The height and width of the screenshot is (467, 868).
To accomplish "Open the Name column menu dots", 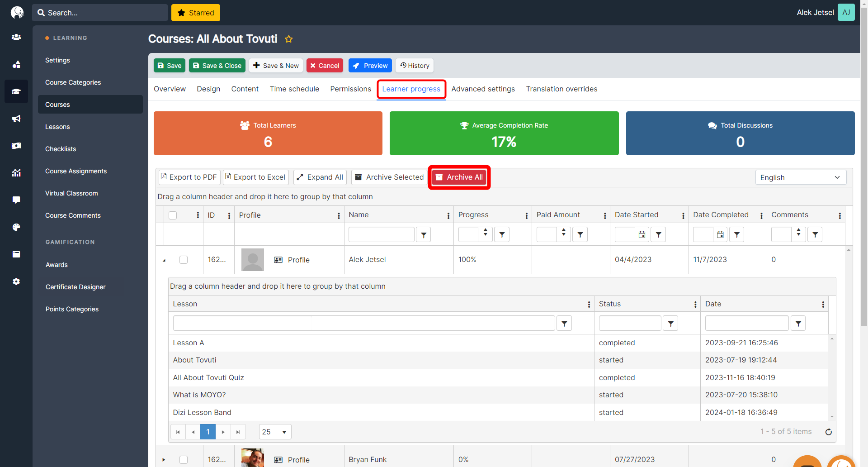I will click(x=448, y=215).
